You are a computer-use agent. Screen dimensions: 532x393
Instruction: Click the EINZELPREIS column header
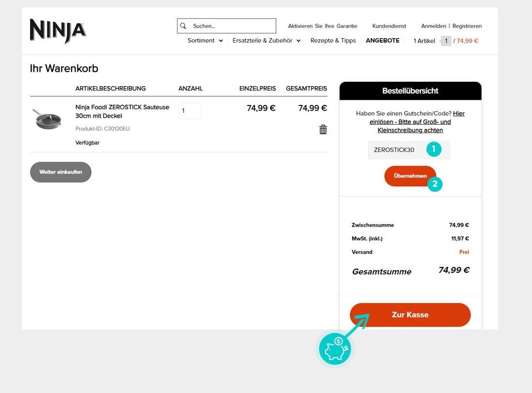coord(257,88)
